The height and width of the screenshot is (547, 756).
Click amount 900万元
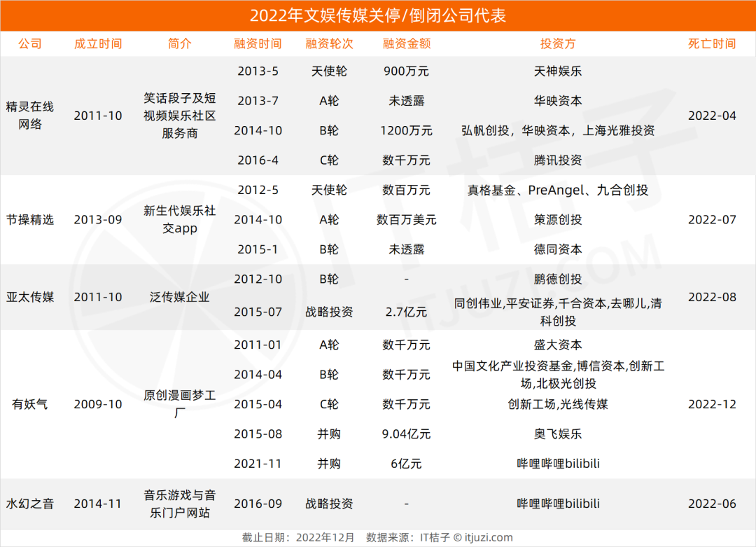pyautogui.click(x=407, y=71)
